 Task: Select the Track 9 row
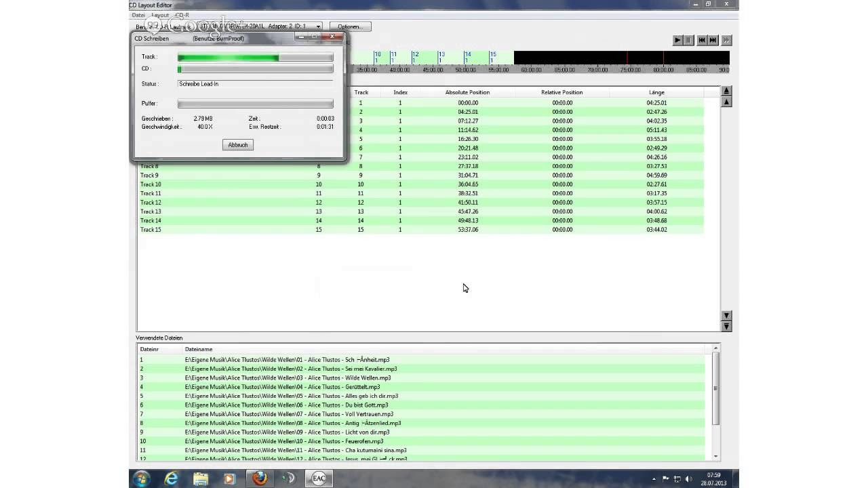420,176
